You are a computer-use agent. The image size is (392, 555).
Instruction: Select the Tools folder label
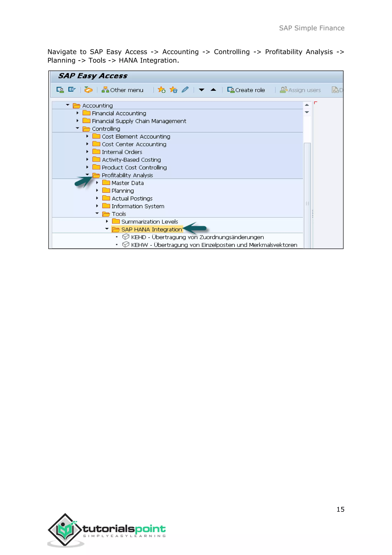tap(119, 214)
